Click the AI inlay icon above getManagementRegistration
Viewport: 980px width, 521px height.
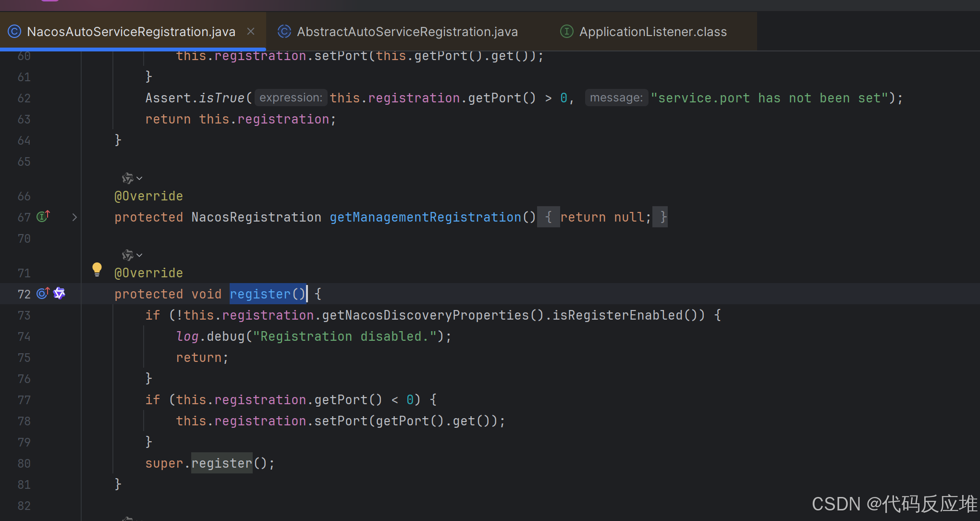(x=127, y=178)
